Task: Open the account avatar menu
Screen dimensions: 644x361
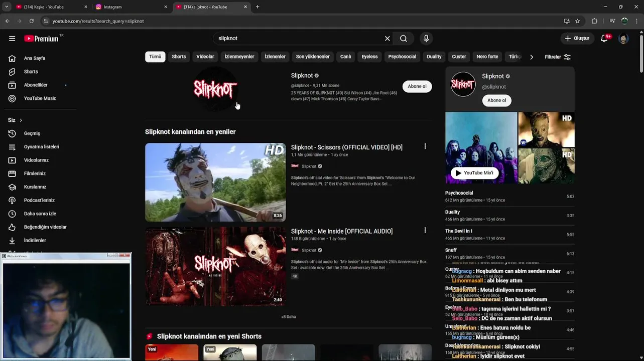Action: click(624, 39)
